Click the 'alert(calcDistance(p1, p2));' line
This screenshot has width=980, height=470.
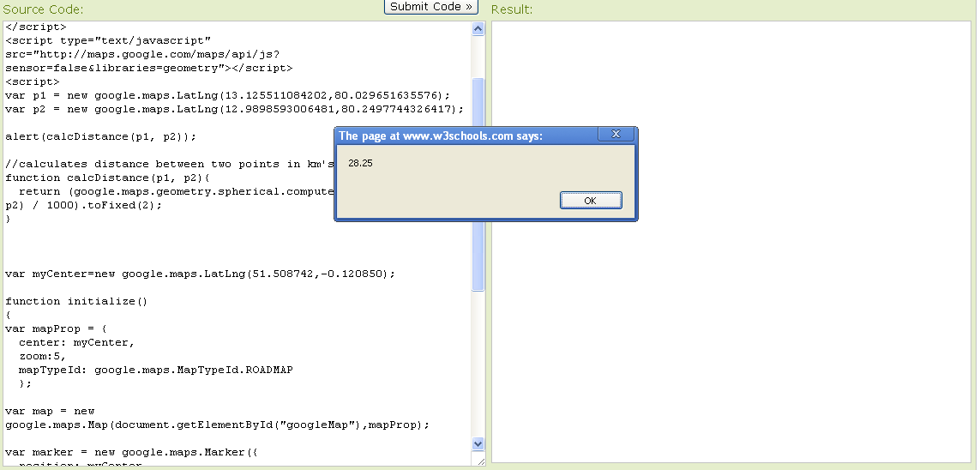[x=100, y=136]
